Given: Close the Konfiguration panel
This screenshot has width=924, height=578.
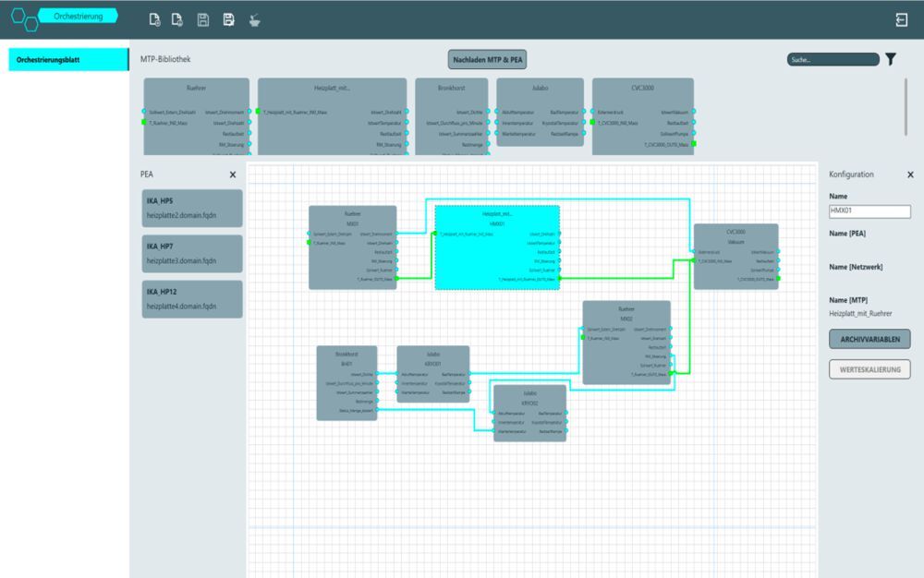Looking at the screenshot, I should (x=910, y=175).
